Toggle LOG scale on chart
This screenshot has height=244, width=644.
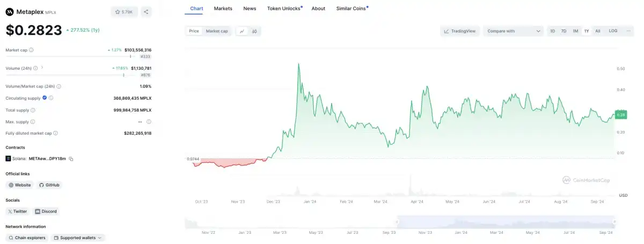tap(613, 31)
